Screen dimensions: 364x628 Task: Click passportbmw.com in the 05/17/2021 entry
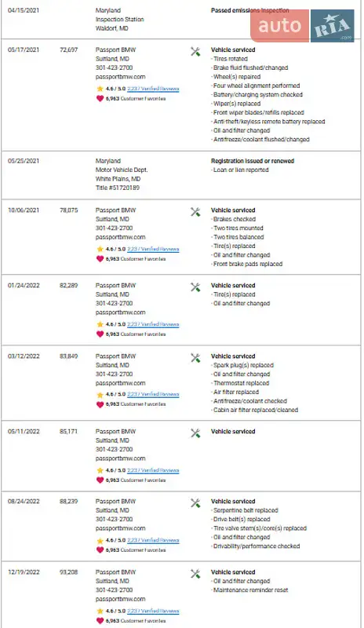[121, 77]
